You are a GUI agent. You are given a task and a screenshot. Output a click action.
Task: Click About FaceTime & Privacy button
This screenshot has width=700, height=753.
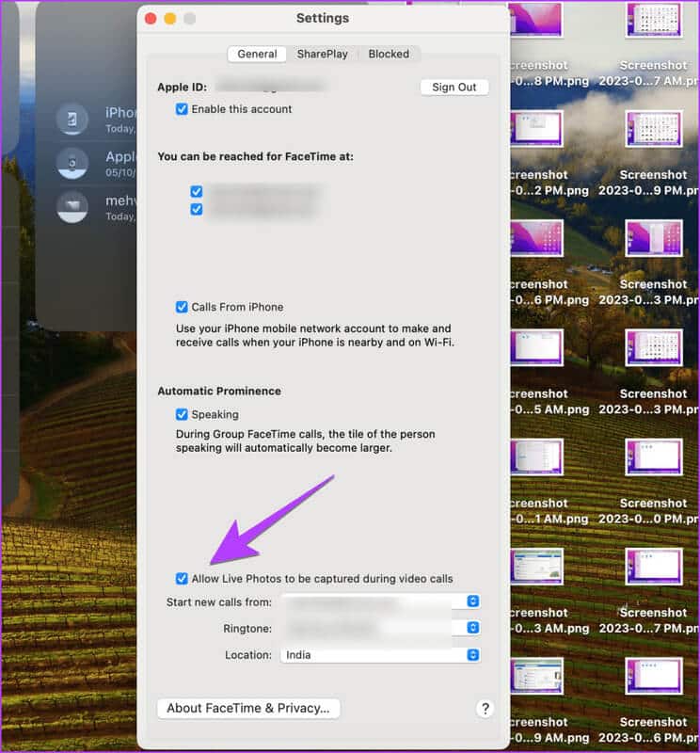[248, 709]
